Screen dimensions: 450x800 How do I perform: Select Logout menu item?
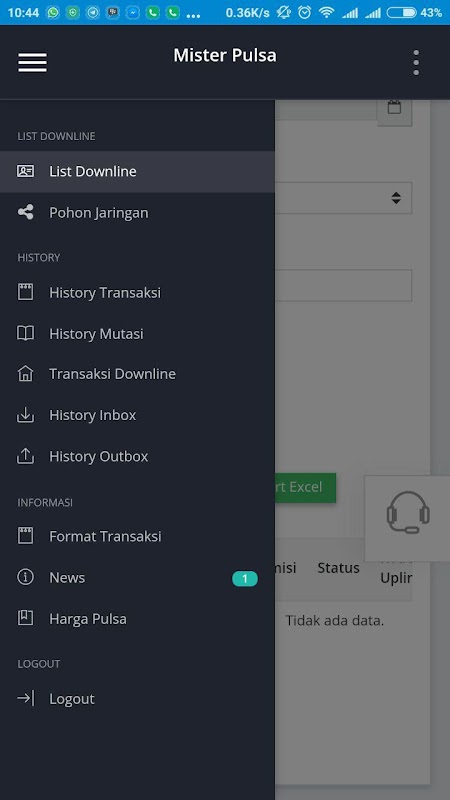pos(137,698)
